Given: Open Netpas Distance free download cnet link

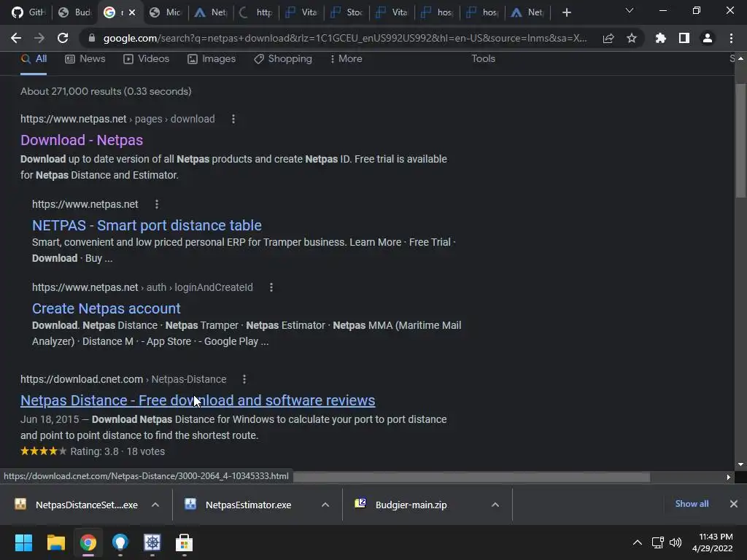Looking at the screenshot, I should click(198, 400).
